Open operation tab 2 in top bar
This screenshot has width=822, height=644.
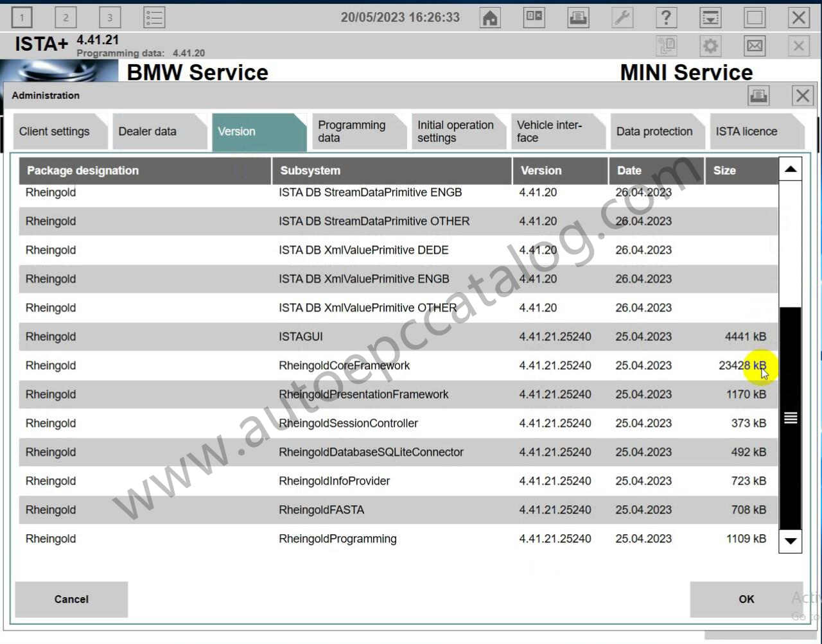[x=66, y=17]
